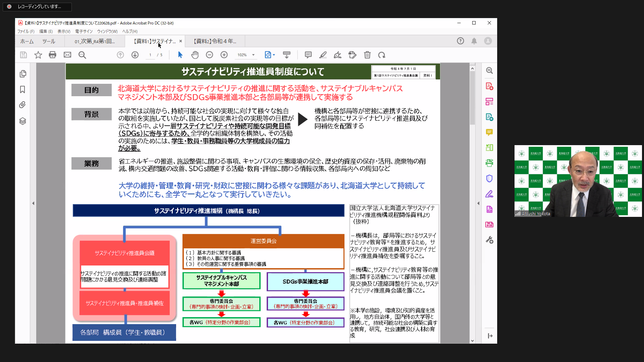The image size is (644, 362).
Task: Open the Sticky Note comment tool
Action: pos(308,55)
